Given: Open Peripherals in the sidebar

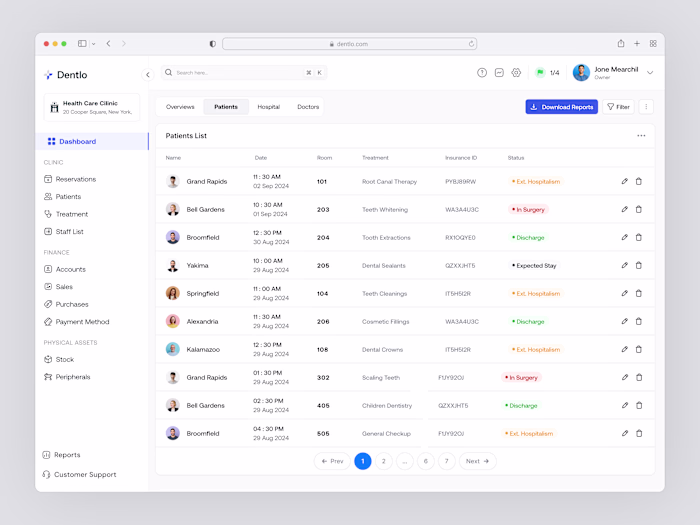Looking at the screenshot, I should [67, 377].
